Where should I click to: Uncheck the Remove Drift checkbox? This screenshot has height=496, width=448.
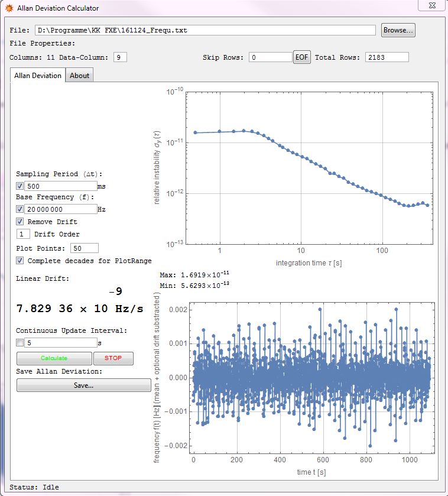point(20,222)
